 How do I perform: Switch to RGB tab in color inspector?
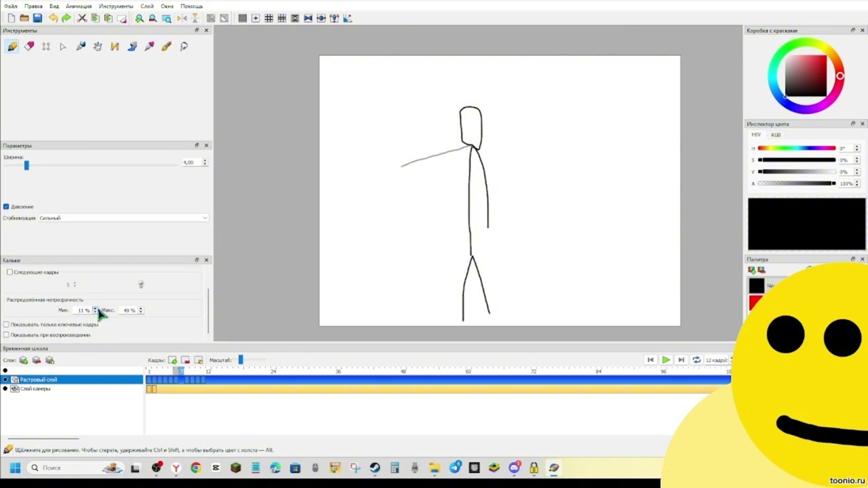tap(776, 135)
